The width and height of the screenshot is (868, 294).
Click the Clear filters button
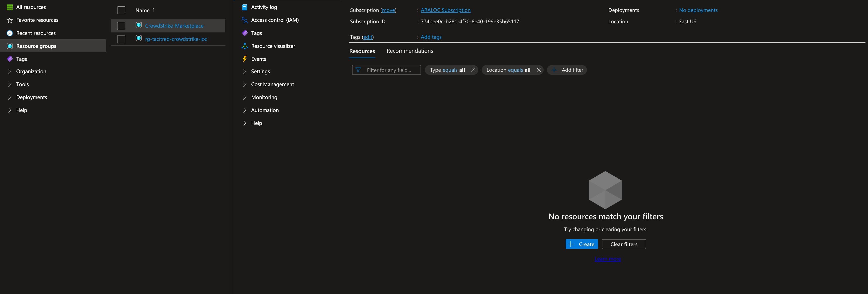[624, 244]
